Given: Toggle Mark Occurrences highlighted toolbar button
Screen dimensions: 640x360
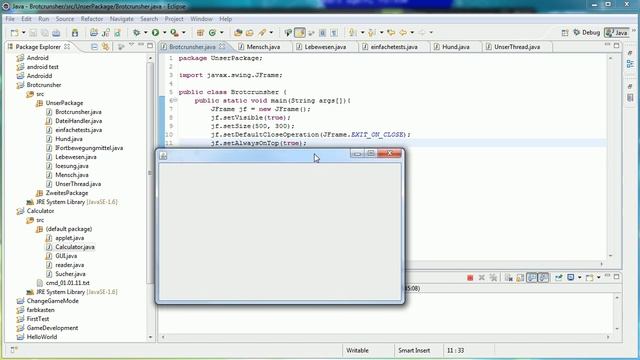Looking at the screenshot, I should click(300, 33).
